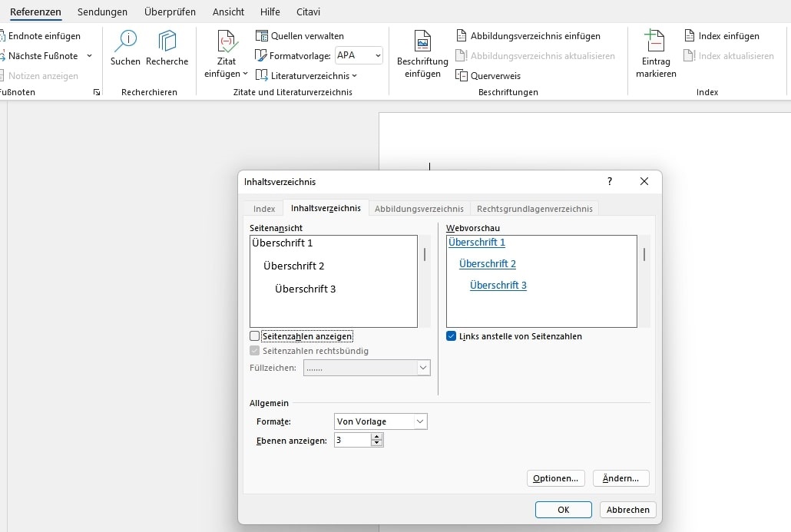791x532 pixels.
Task: Close the Inhaltsverzeichnis dialog
Action: (x=644, y=181)
